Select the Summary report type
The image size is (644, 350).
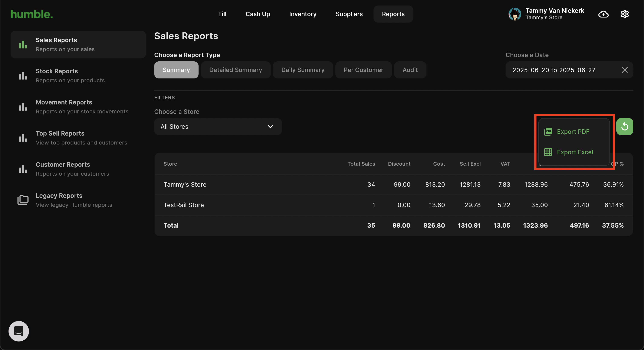pos(176,70)
